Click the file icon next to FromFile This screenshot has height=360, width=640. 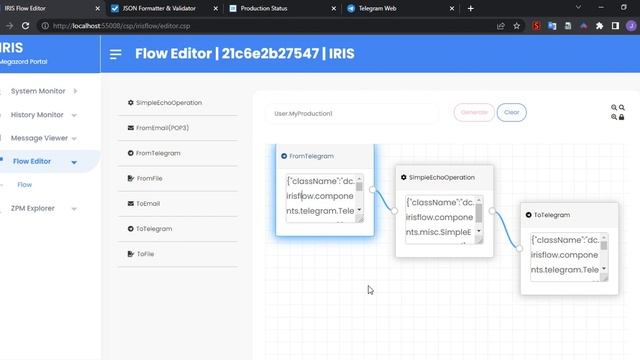(x=131, y=178)
